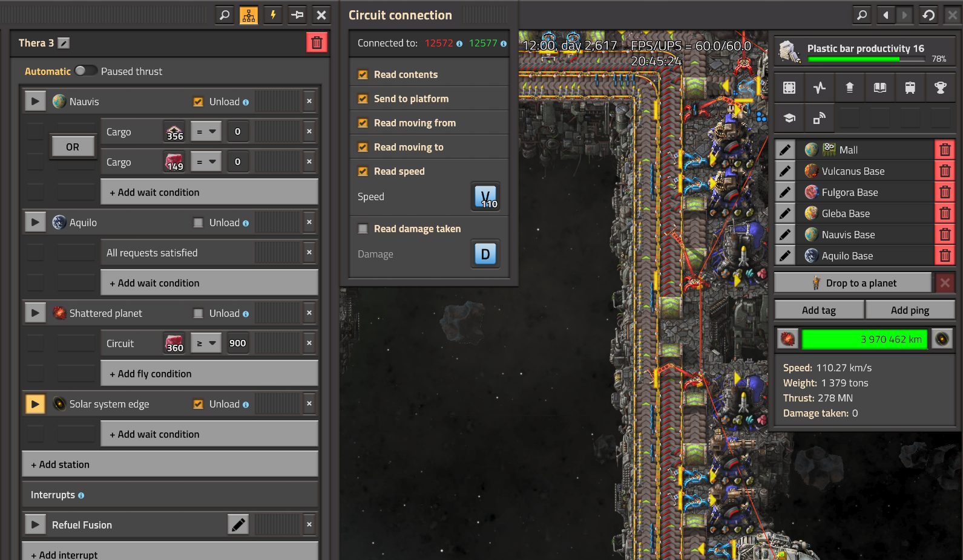This screenshot has width=963, height=560.
Task: Select the Damage output signal D
Action: pyautogui.click(x=485, y=254)
